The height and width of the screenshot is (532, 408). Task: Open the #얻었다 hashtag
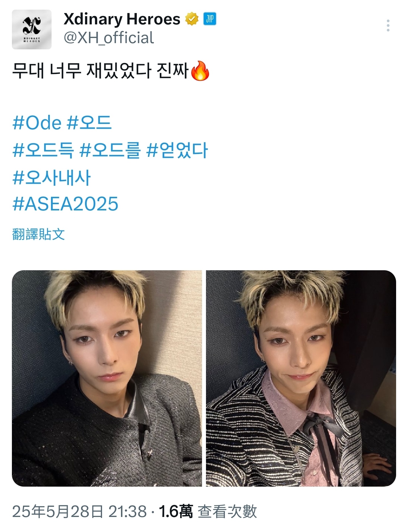point(177,150)
